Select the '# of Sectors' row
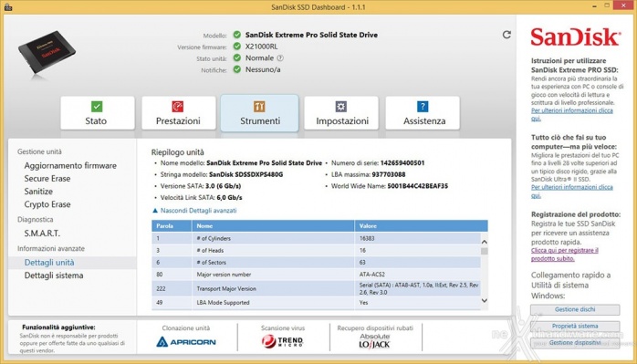Screen dimensions: 637x364 (x=316, y=263)
